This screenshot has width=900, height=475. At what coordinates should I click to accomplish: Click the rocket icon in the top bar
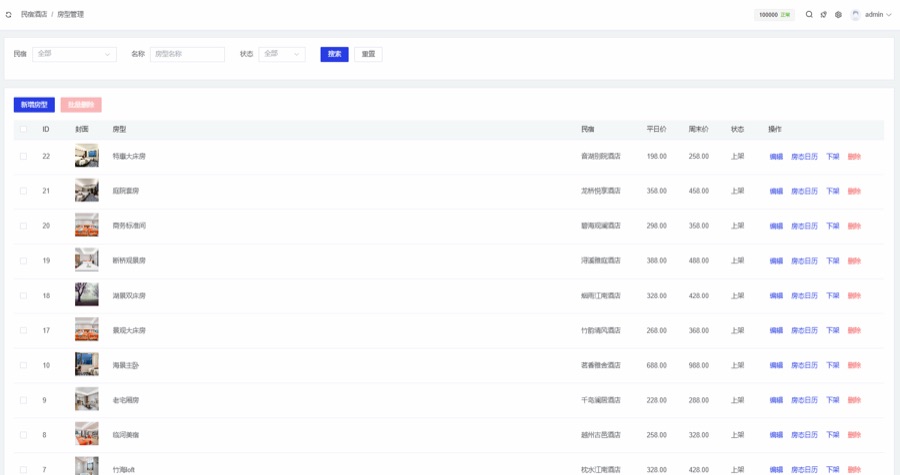(x=824, y=14)
